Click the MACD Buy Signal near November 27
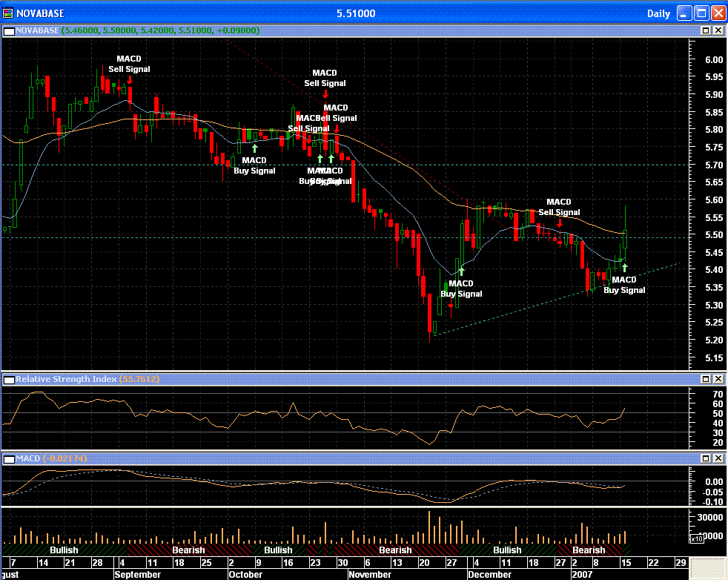Screen dimensions: 728x580 pos(461,289)
